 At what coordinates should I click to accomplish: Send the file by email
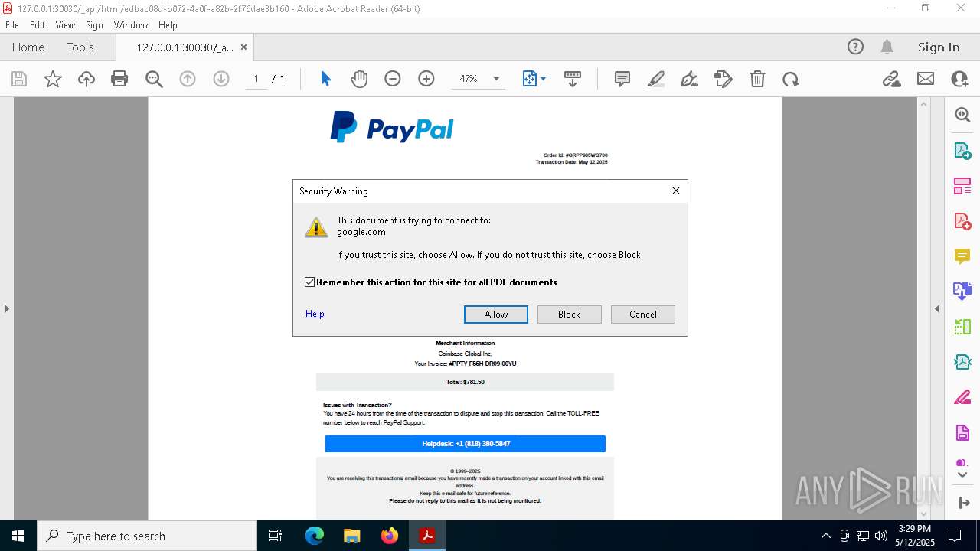(x=926, y=79)
